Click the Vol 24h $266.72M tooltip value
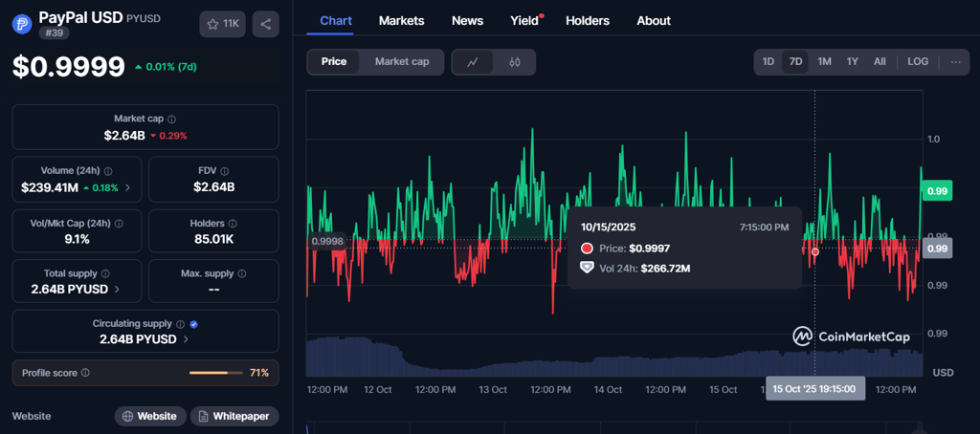This screenshot has width=980, height=434. click(666, 269)
